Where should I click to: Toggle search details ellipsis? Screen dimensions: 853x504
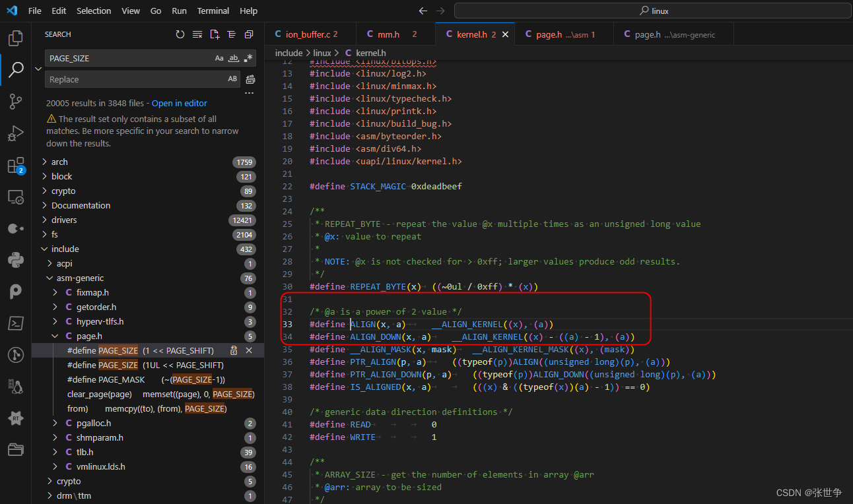pos(249,94)
